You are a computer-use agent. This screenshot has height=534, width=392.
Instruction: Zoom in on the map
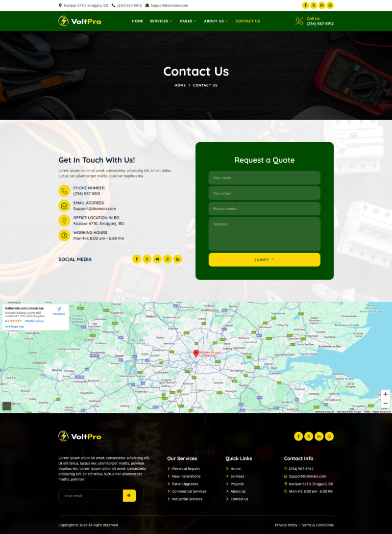pyautogui.click(x=386, y=394)
